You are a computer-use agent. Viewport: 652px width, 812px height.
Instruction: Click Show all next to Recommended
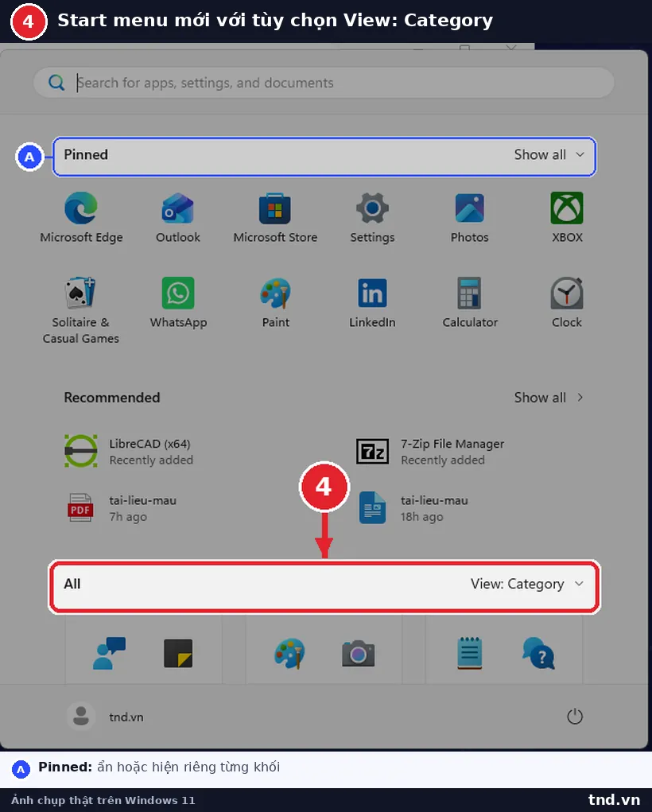tap(540, 397)
